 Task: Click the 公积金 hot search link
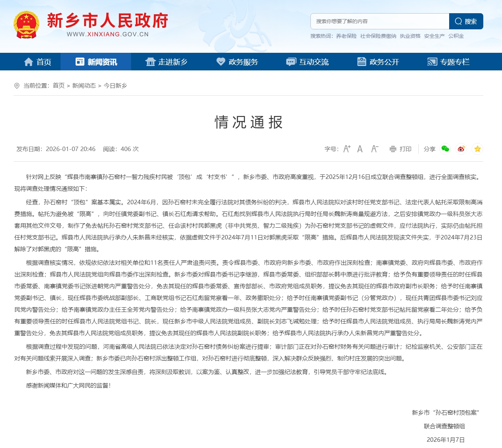pos(456,36)
